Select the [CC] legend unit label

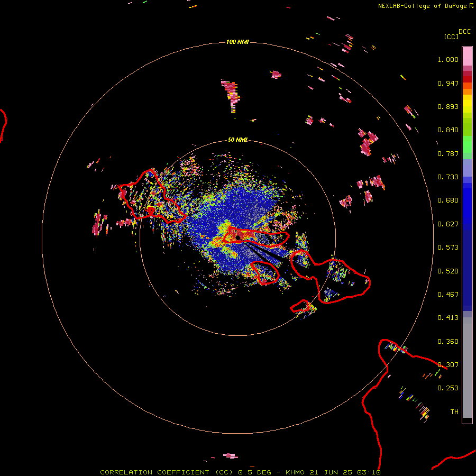pos(451,36)
